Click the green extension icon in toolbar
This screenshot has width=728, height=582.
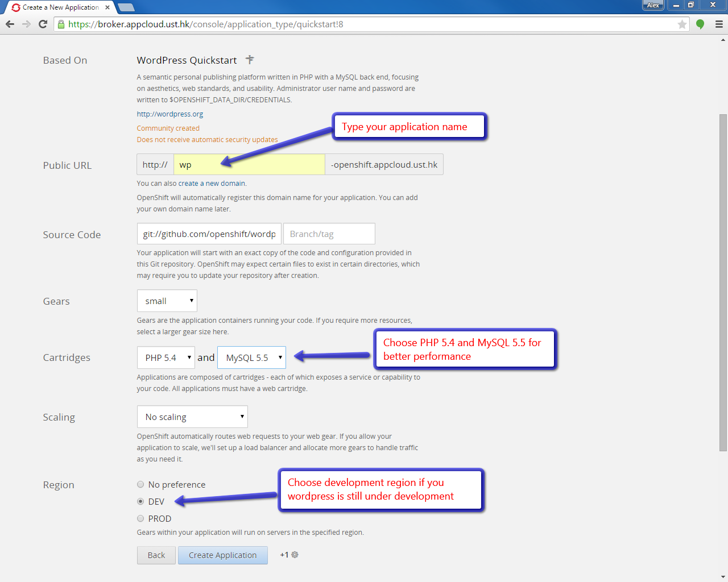tap(700, 24)
